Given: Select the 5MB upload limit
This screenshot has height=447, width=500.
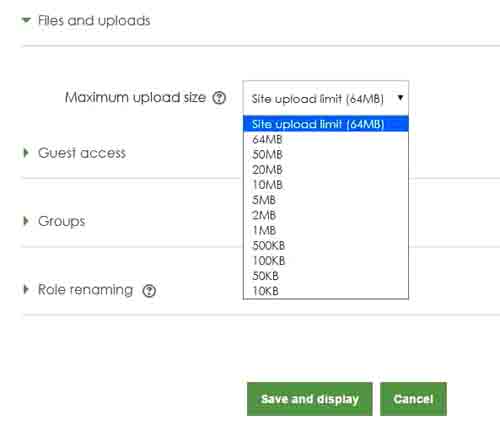Looking at the screenshot, I should [x=326, y=200].
